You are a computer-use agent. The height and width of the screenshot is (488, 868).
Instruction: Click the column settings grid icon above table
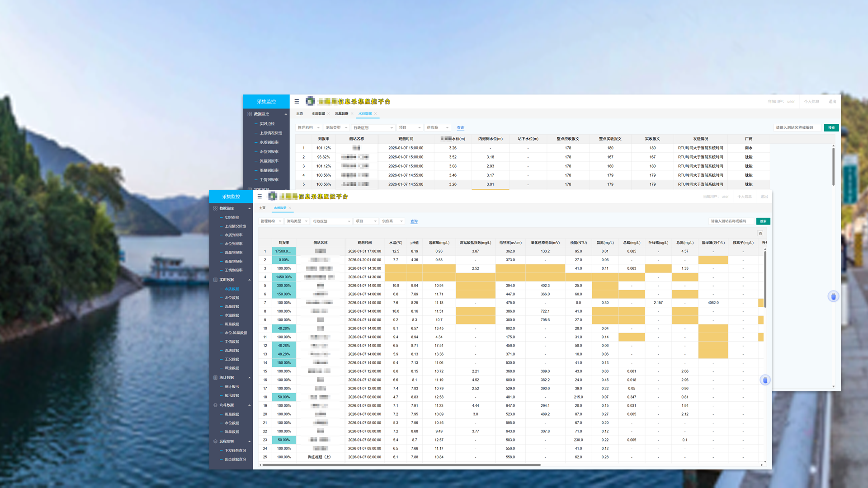(x=760, y=234)
